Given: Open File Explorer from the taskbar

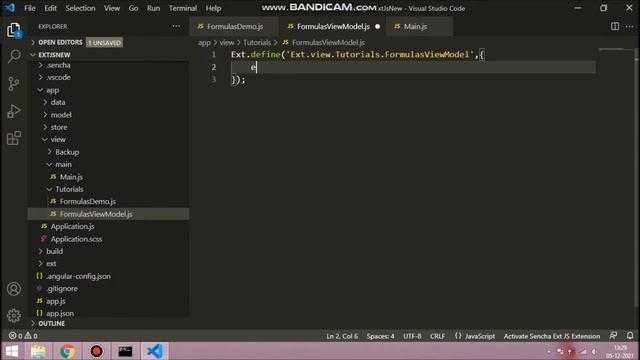Looking at the screenshot, I should [x=38, y=351].
